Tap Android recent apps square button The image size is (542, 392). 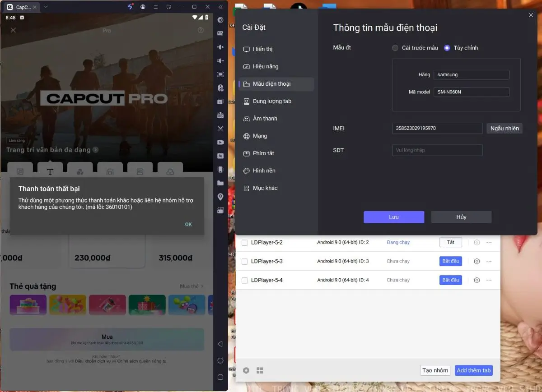pyautogui.click(x=220, y=377)
